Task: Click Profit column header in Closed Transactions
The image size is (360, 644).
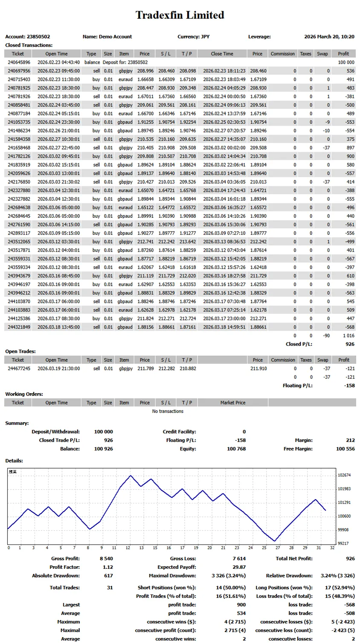Action: 343,54
